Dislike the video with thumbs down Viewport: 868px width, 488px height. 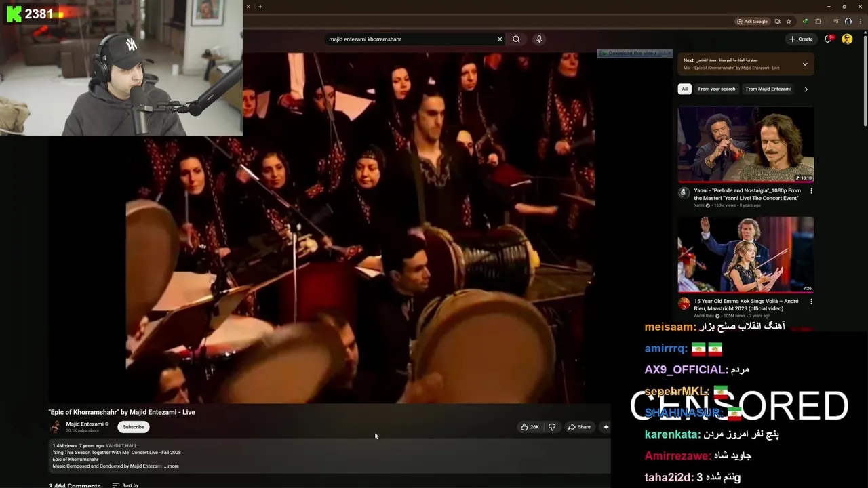pos(552,427)
